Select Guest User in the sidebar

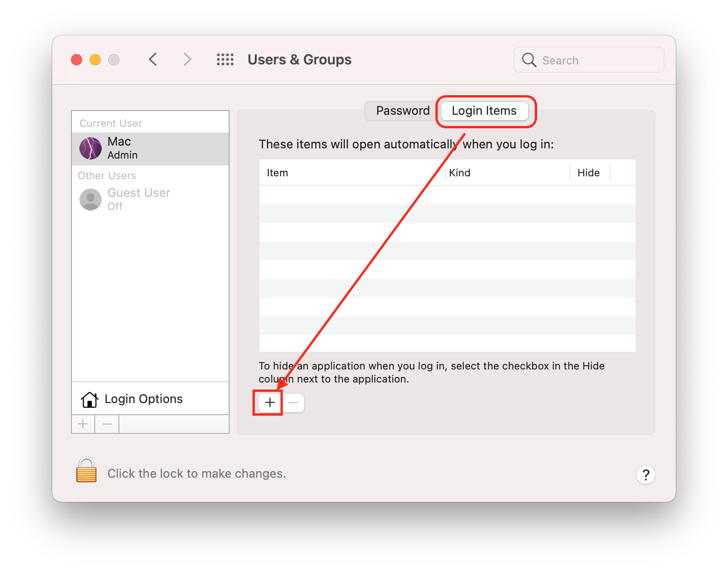pyautogui.click(x=139, y=199)
